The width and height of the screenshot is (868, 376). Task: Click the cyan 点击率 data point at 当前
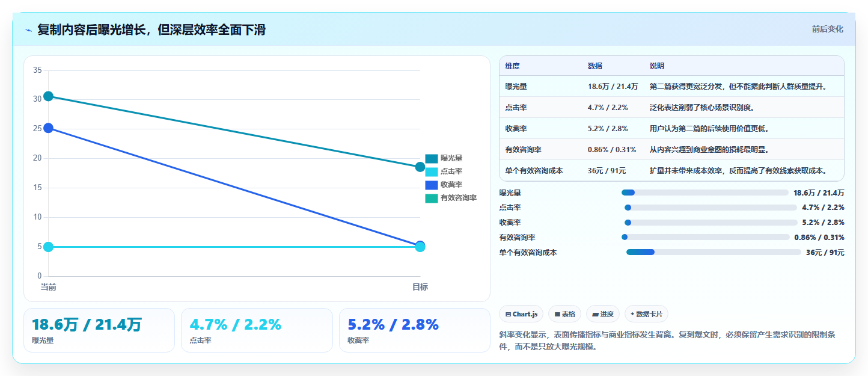[x=48, y=247]
